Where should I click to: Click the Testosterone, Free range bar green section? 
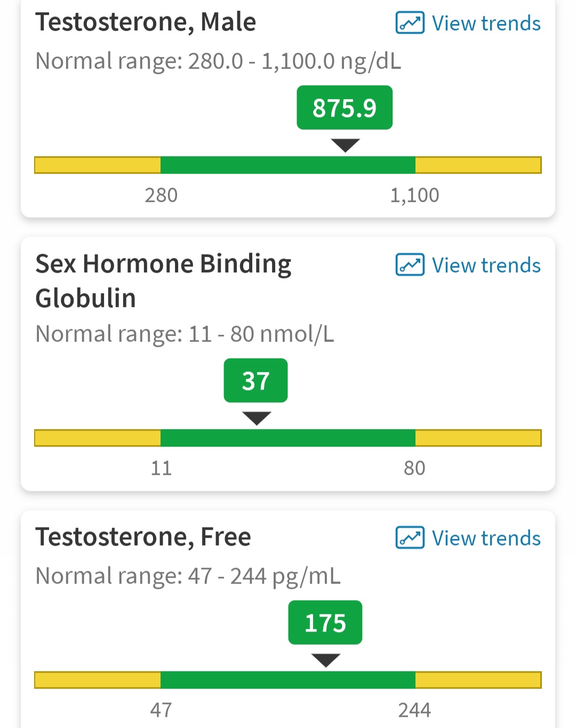pyautogui.click(x=288, y=680)
